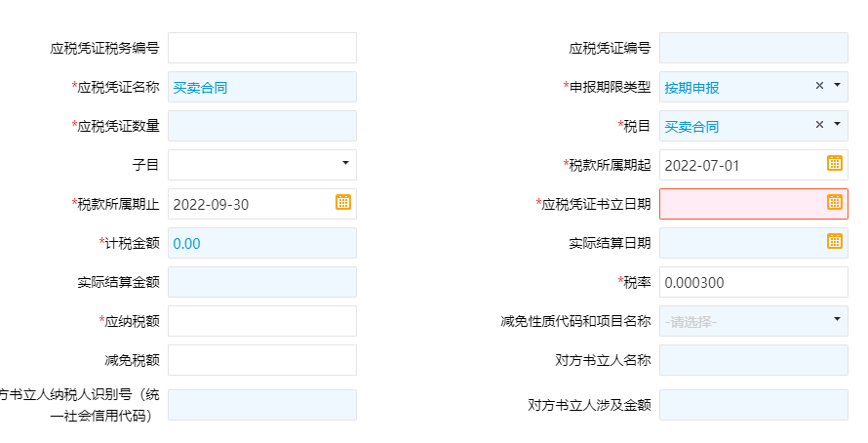The image size is (868, 443).
Task: Click the 应税凭证名称 field
Action: coord(262,87)
